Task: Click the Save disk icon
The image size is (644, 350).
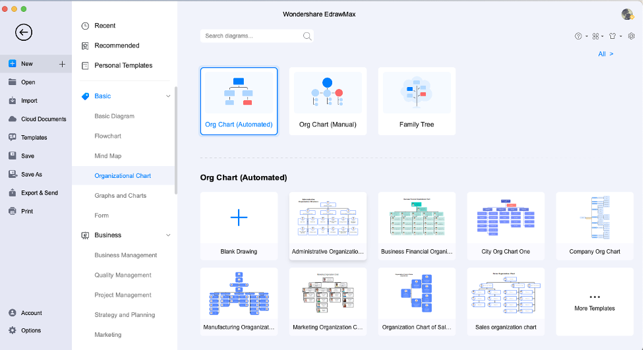Action: click(13, 156)
